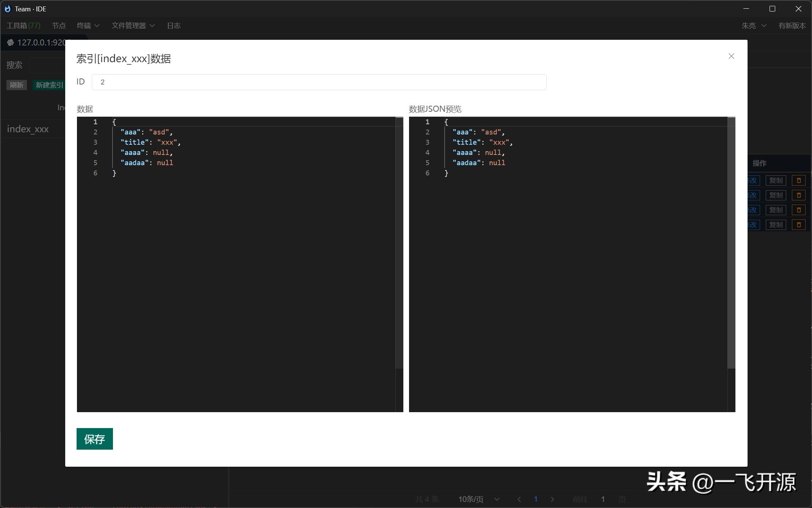Click the 有新版本 link
The height and width of the screenshot is (508, 812).
point(792,25)
